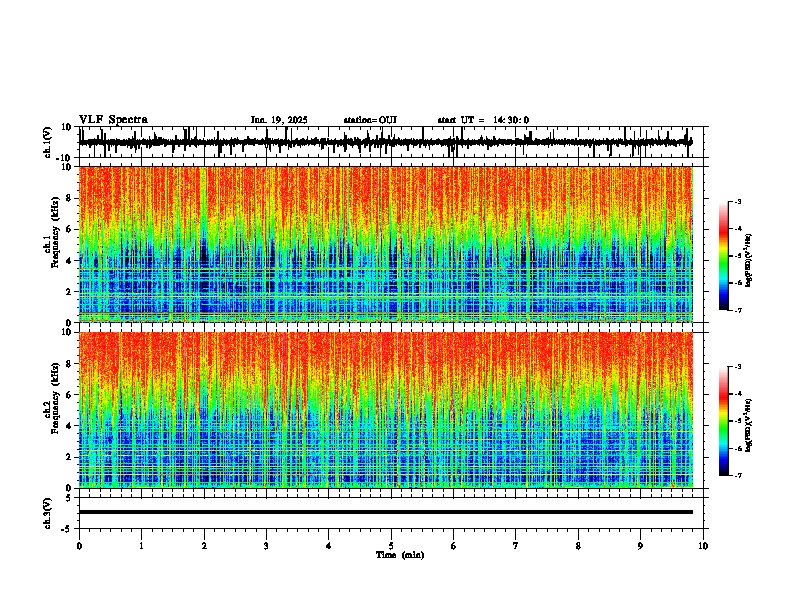The height and width of the screenshot is (612, 792).
Task: Click the "6" kHz tick of ch.2 spectrogram
Action: pos(70,394)
